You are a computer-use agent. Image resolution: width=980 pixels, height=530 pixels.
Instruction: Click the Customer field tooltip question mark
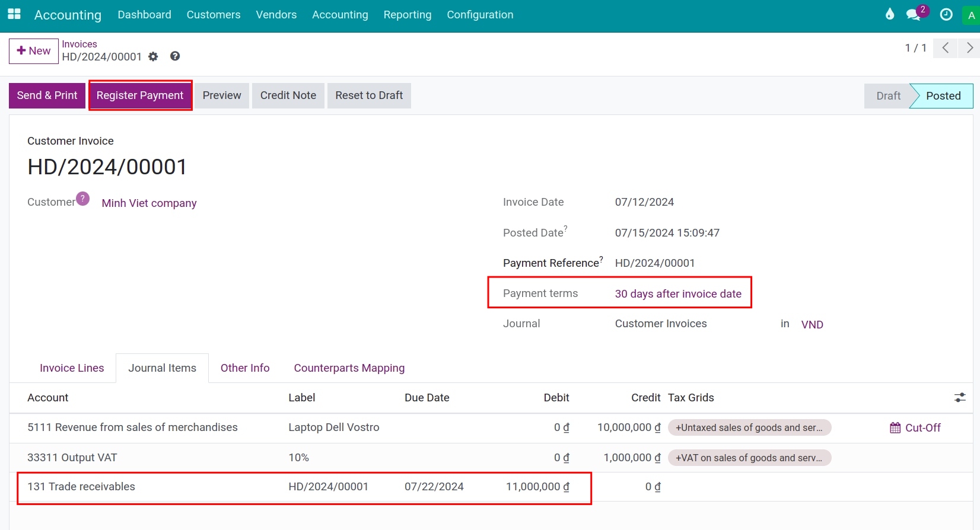(83, 198)
